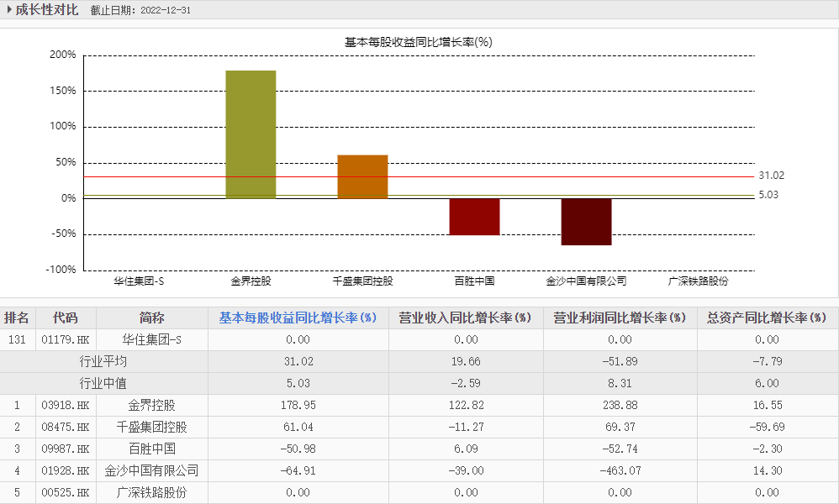The image size is (839, 504).
Task: Select the orange 千盛集团控股 bar in chart
Action: point(362,176)
